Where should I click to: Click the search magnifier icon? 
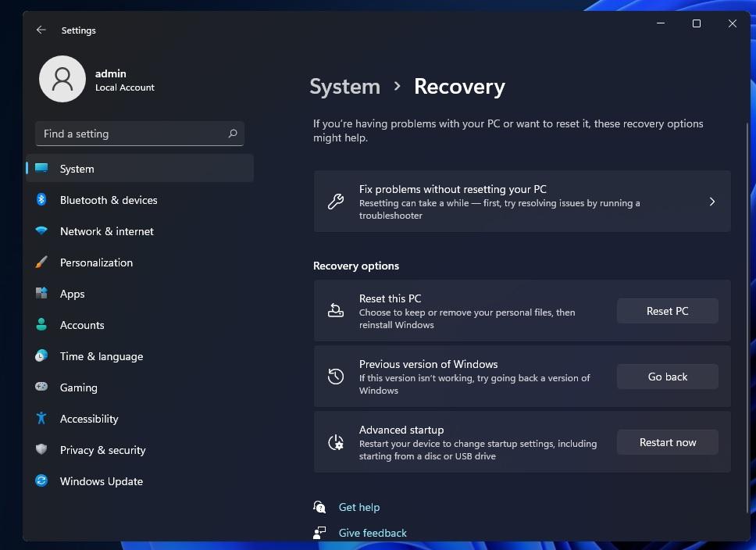click(232, 134)
